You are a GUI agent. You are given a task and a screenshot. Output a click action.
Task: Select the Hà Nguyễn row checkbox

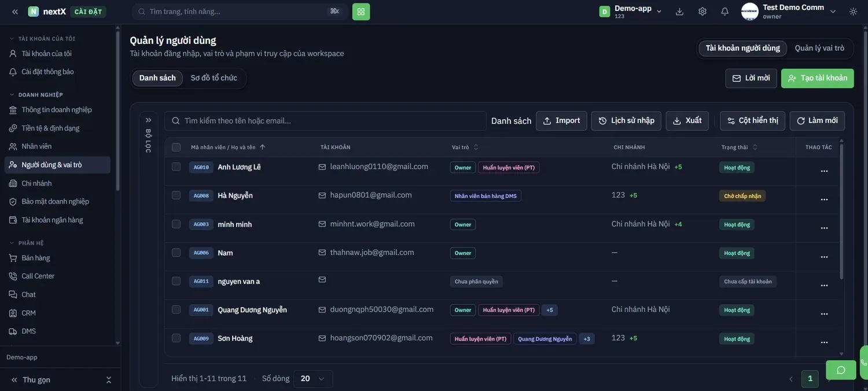176,195
